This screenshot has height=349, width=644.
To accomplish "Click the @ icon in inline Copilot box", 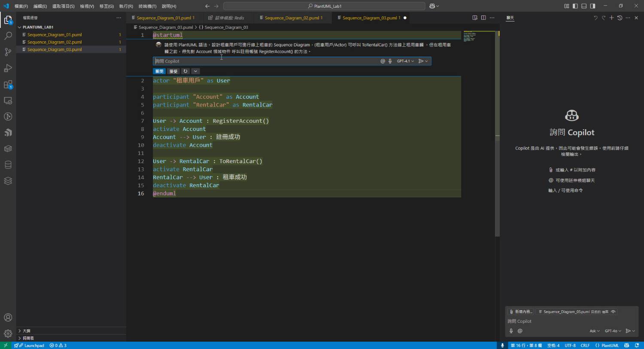I will tap(383, 61).
